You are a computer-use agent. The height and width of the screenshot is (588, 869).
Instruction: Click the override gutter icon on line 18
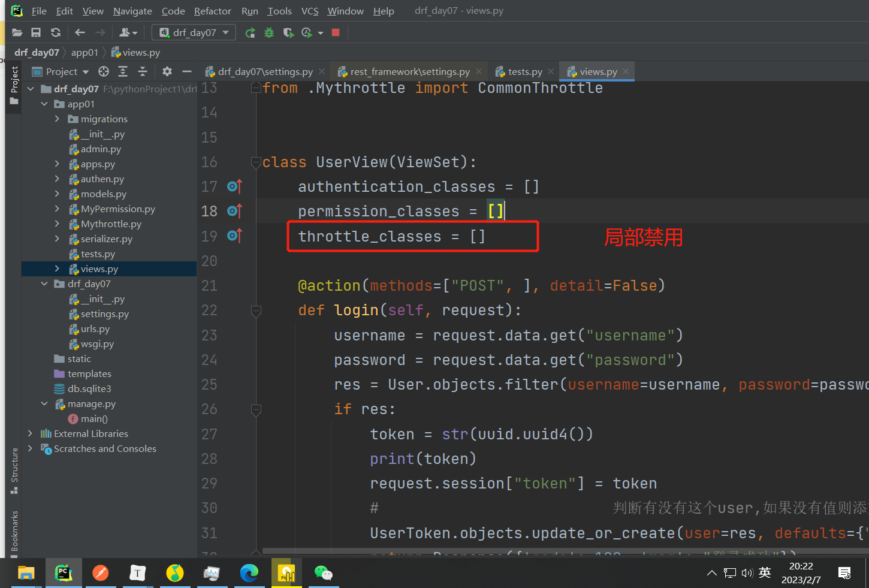coord(234,211)
